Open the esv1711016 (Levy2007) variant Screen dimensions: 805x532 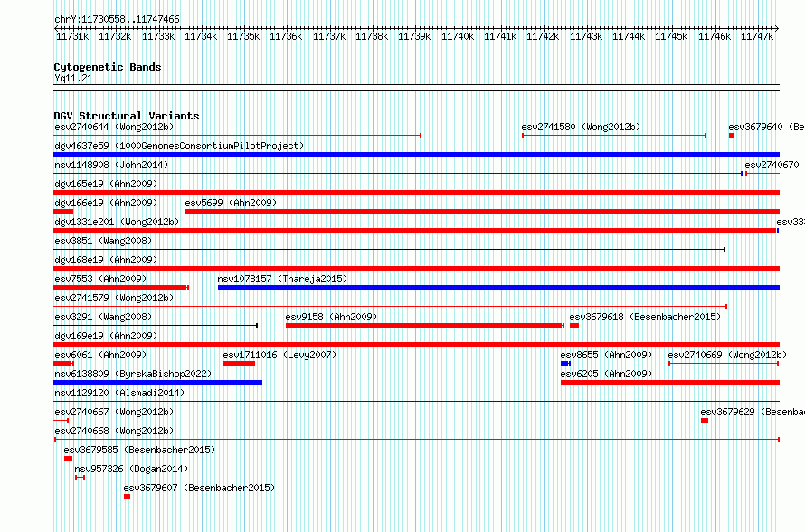click(279, 355)
